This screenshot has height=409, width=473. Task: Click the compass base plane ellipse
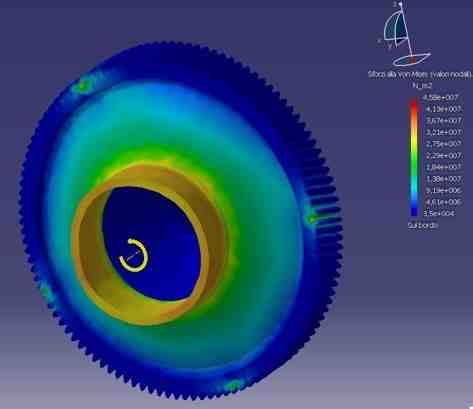412,59
